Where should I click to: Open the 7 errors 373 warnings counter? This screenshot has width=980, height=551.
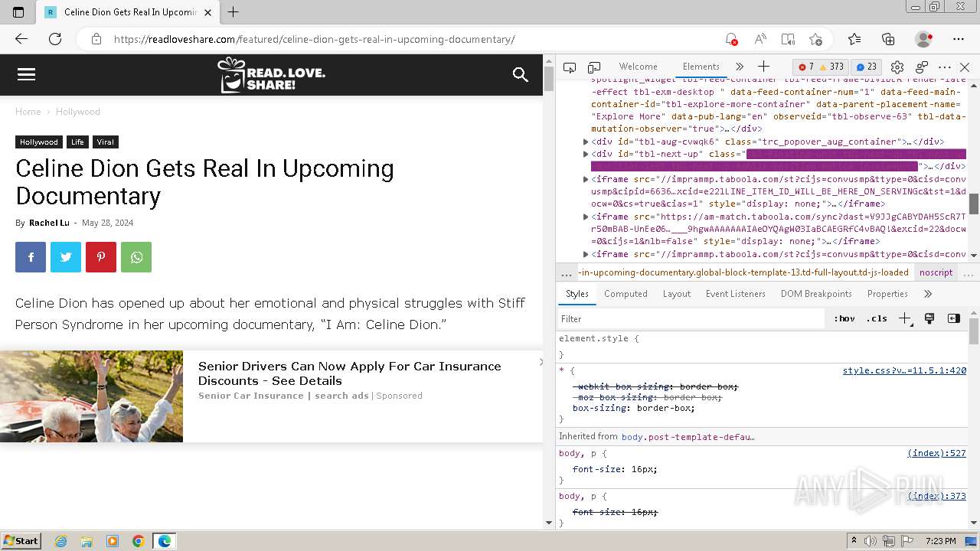click(822, 67)
